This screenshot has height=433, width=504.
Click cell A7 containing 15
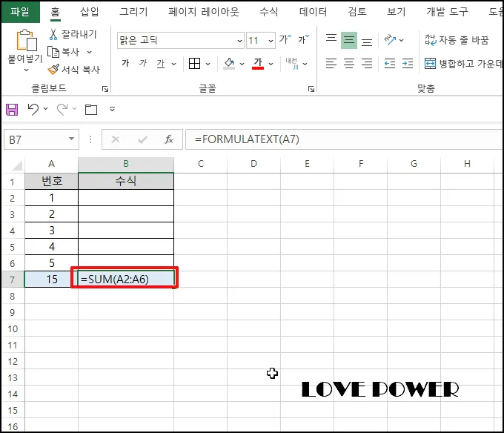(x=51, y=279)
